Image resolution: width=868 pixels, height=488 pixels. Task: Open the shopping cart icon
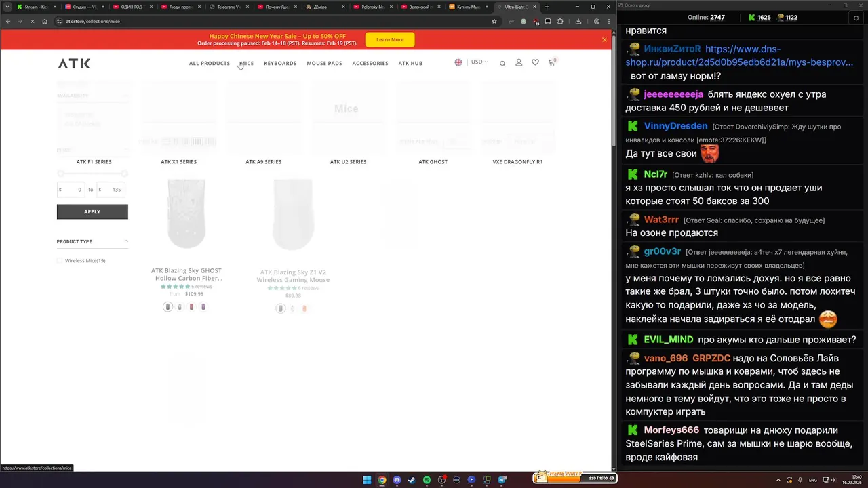[551, 62]
